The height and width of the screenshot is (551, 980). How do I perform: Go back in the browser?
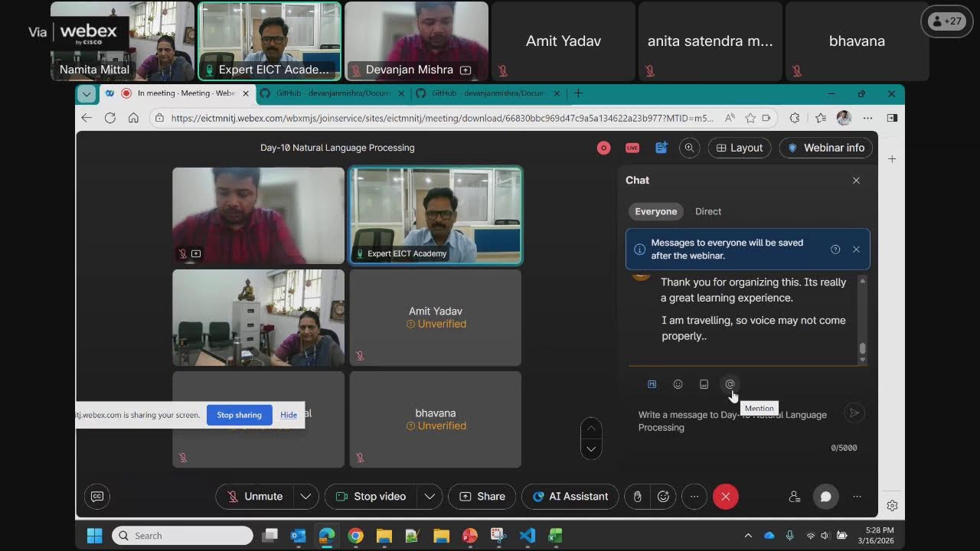pos(87,118)
